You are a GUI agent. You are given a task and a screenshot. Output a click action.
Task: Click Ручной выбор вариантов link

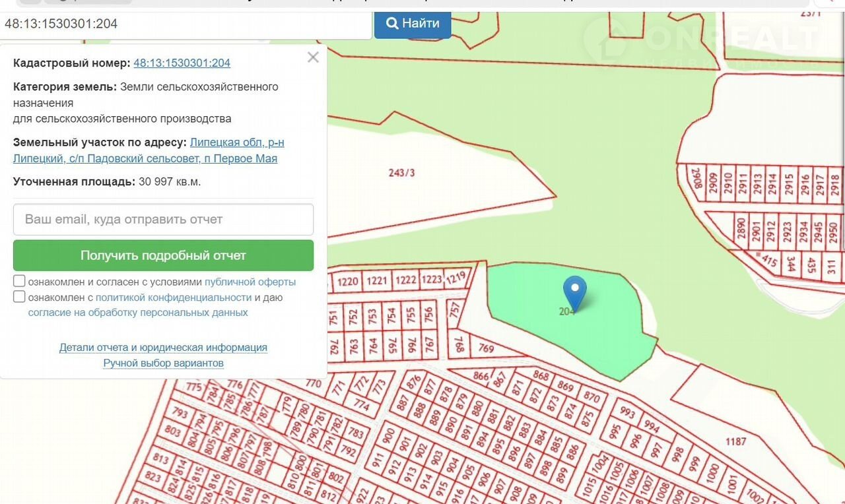point(163,363)
